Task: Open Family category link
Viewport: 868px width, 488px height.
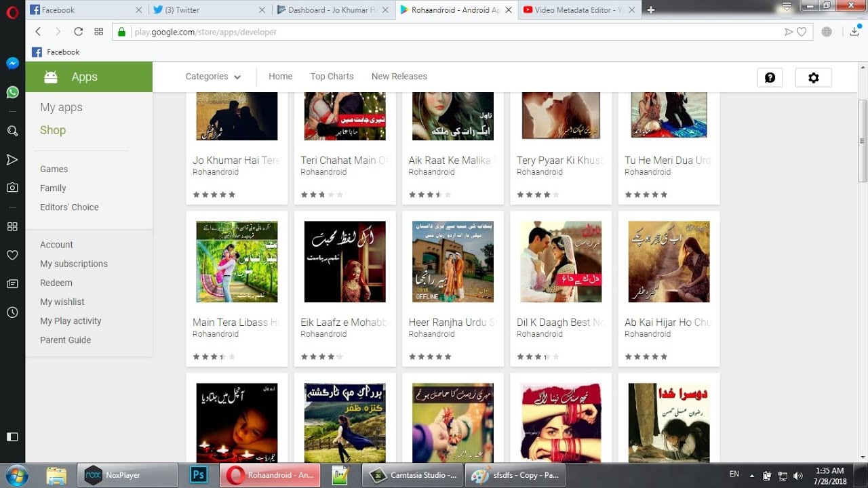Action: (53, 188)
